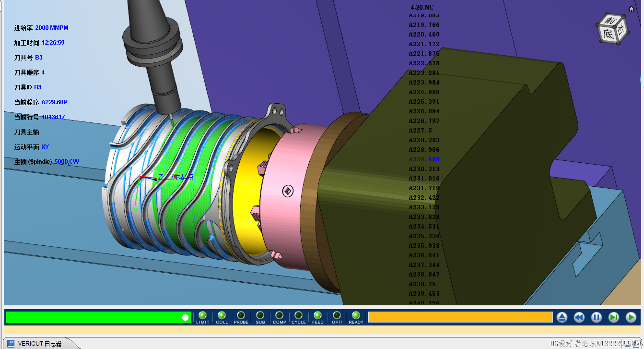Image resolution: width=644 pixels, height=349 pixels.
Task: Click NC line A220.469
Action: point(424,35)
